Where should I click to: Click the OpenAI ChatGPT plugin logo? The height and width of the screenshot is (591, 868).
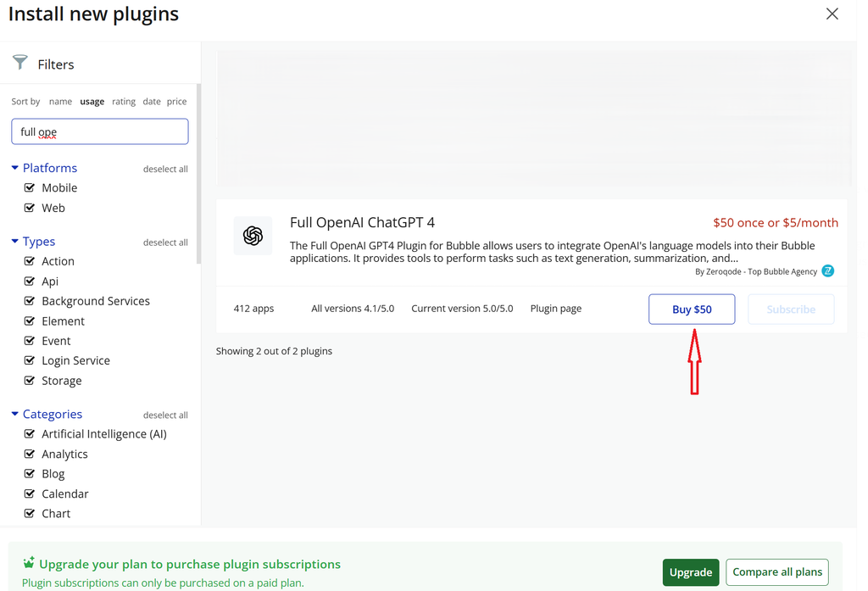253,236
